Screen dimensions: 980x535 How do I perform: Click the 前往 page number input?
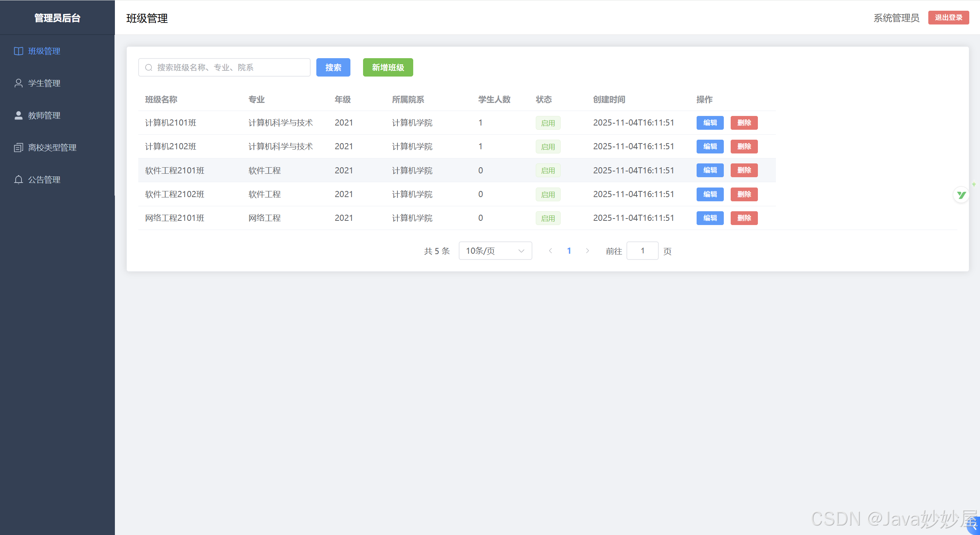tap(643, 251)
